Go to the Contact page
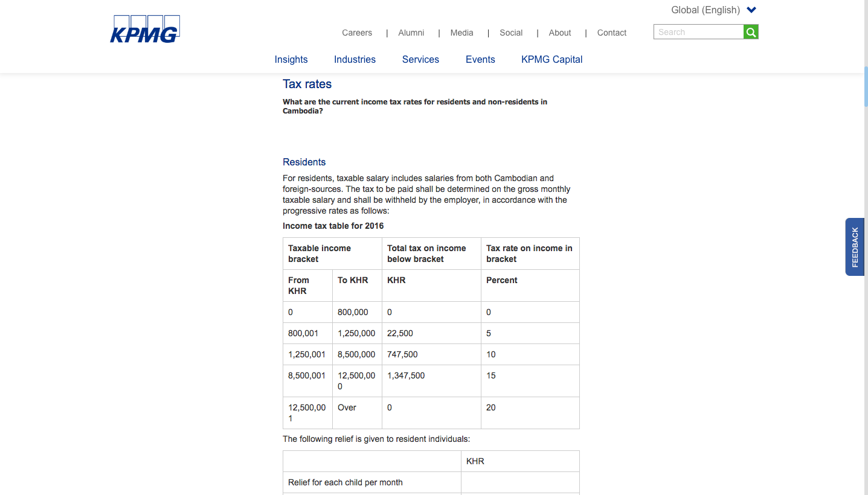This screenshot has height=495, width=868. pyautogui.click(x=612, y=33)
